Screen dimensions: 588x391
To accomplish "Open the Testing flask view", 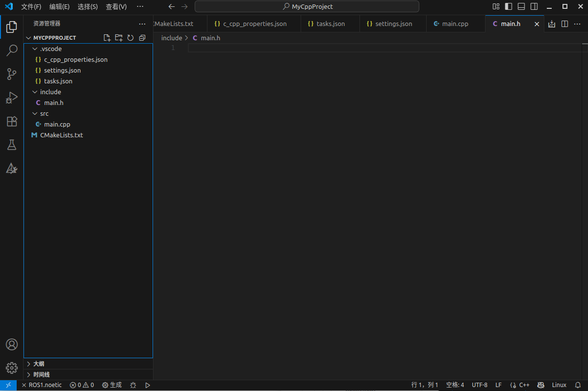I will (12, 145).
